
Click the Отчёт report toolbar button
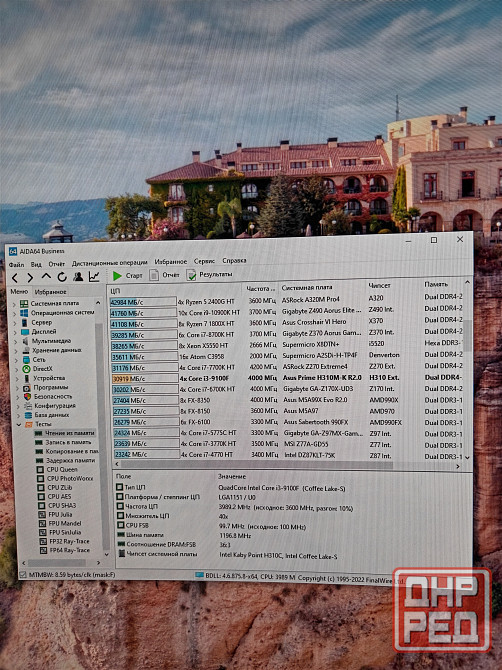point(164,275)
